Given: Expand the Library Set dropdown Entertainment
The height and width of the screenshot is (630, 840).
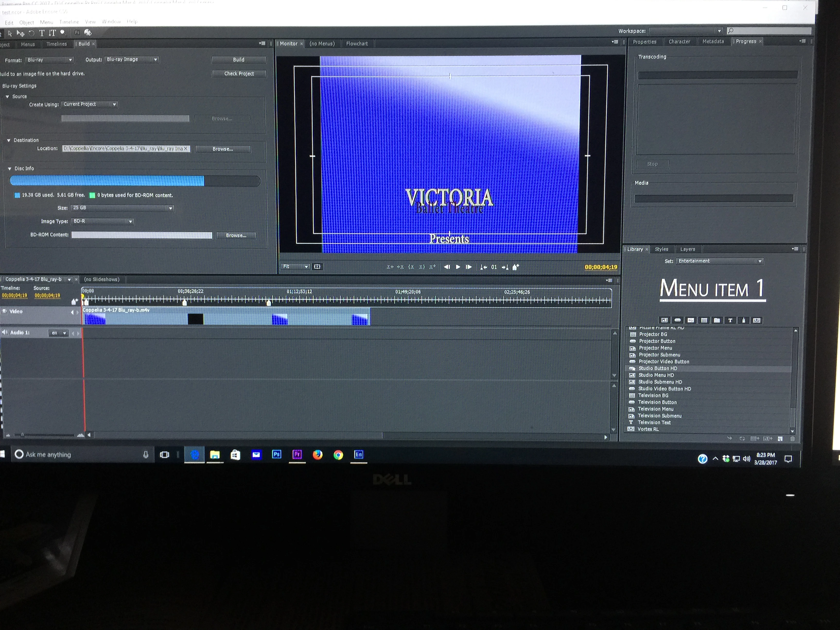Looking at the screenshot, I should tap(720, 261).
